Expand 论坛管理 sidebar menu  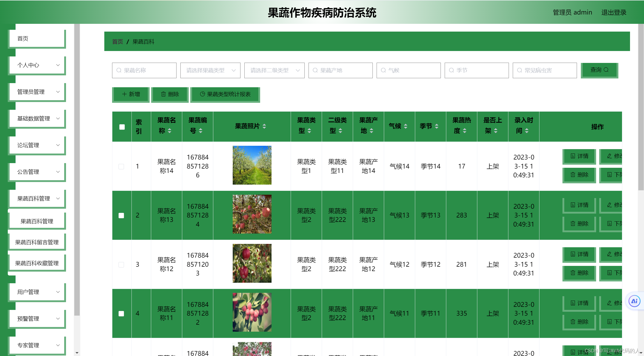pos(37,145)
